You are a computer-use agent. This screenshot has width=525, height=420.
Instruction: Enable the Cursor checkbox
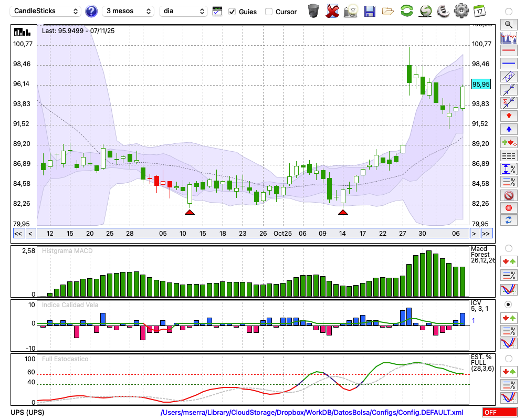click(x=269, y=12)
